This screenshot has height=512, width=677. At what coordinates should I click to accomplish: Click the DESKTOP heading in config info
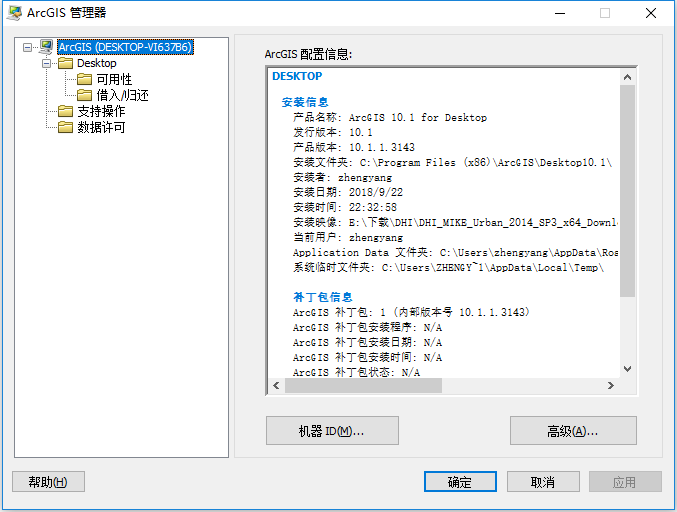pos(297,76)
